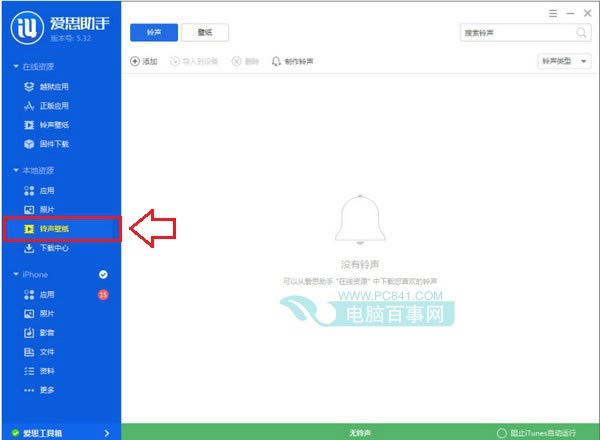Switch to the 壁纸 tab

click(x=205, y=33)
